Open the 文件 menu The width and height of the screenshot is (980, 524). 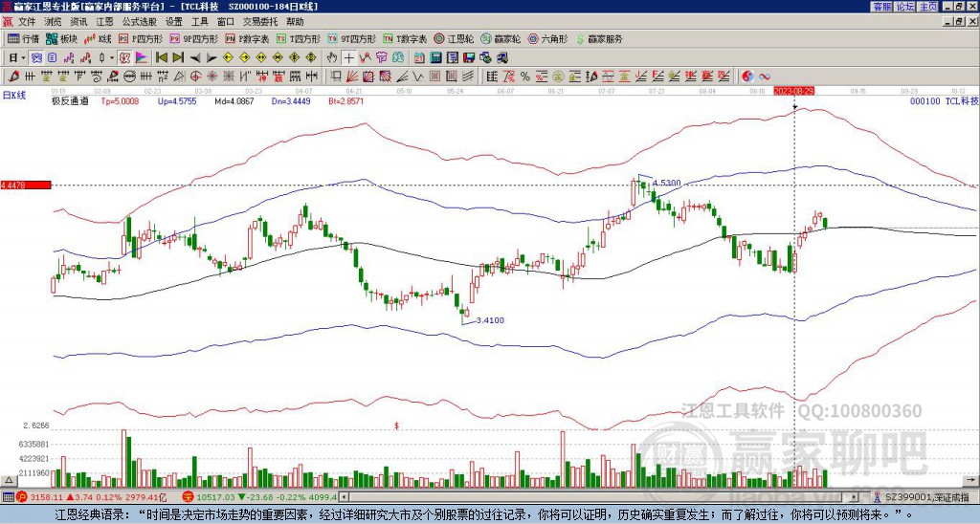(x=27, y=22)
